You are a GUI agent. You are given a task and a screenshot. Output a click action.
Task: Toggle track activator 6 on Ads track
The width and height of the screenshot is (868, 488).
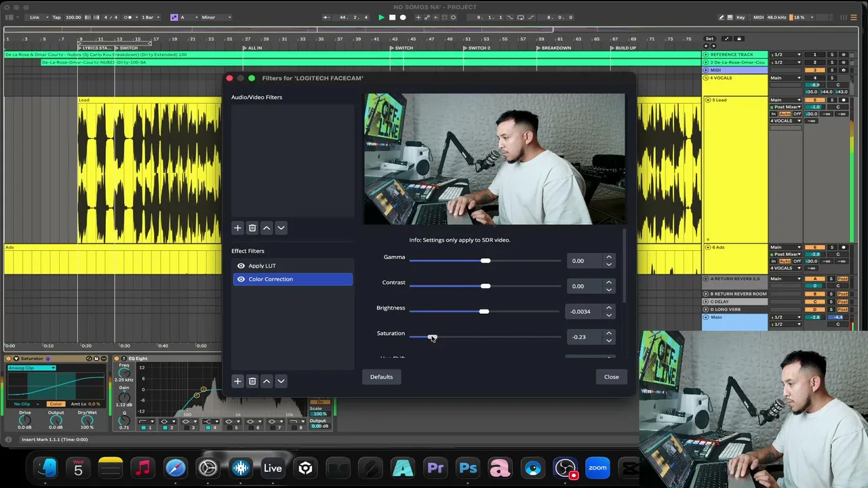(x=815, y=247)
